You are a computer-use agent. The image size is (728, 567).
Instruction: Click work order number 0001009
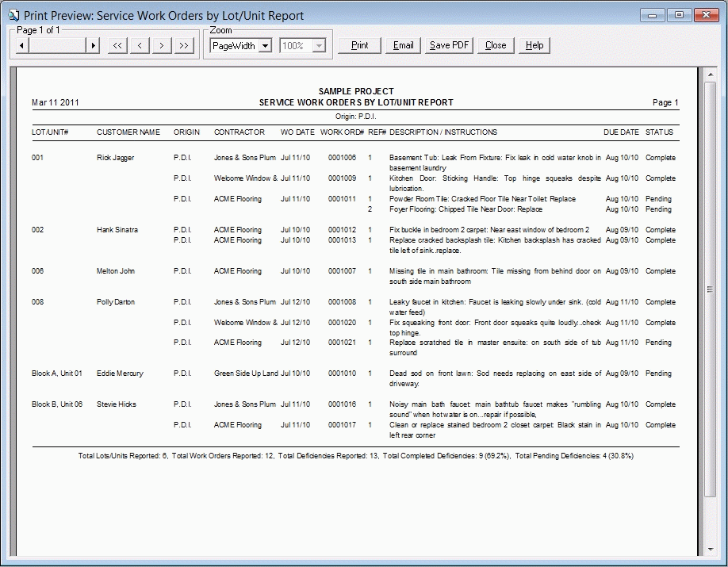click(342, 178)
